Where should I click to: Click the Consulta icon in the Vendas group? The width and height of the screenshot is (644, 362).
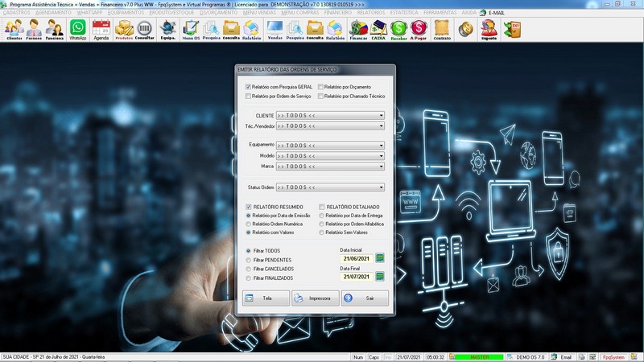315,30
